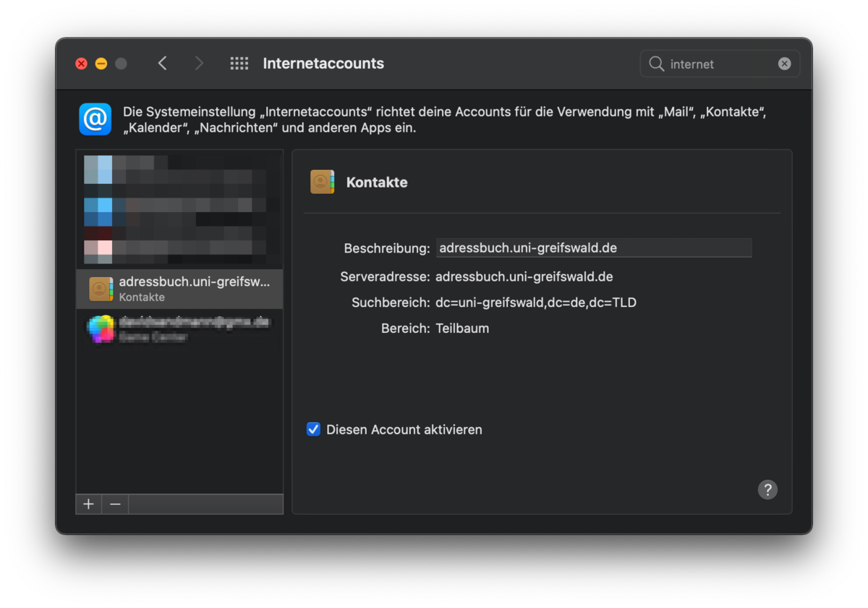868x608 pixels.
Task: Open the show-all preferences grid
Action: click(x=239, y=64)
